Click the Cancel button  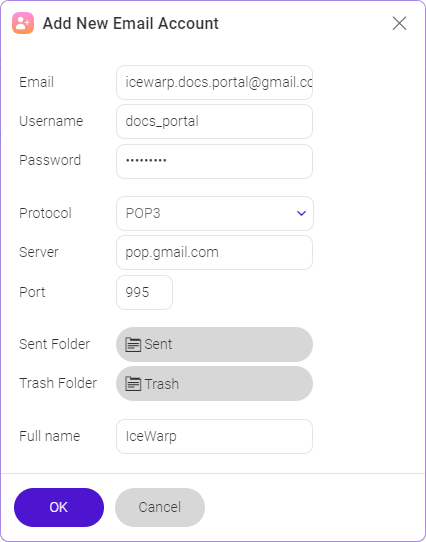(x=160, y=507)
